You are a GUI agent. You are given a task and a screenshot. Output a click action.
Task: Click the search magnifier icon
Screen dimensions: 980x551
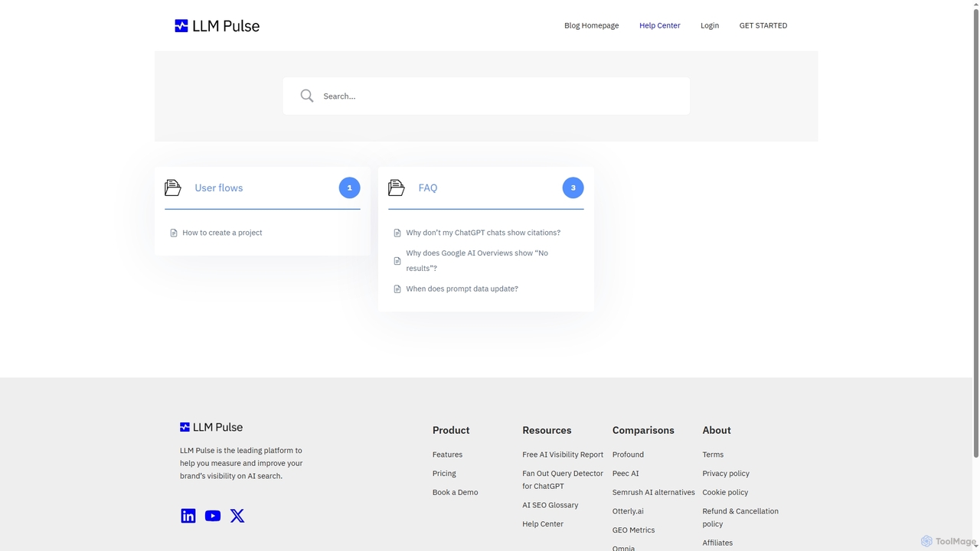pos(307,96)
